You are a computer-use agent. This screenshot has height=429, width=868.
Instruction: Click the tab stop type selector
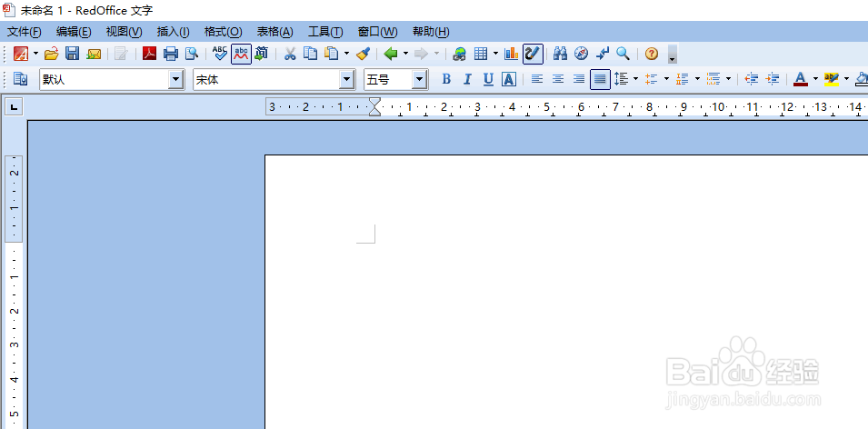pyautogui.click(x=14, y=106)
